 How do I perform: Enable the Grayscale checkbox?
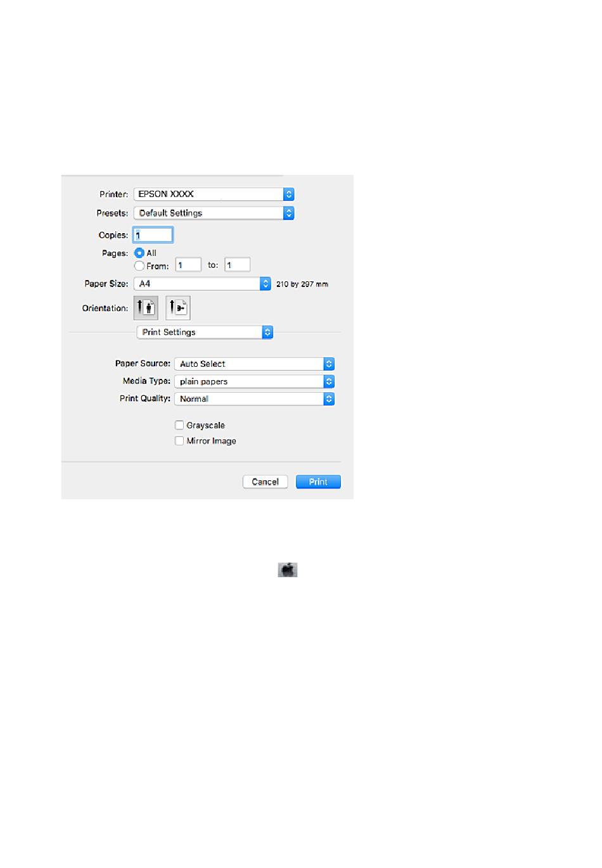(x=179, y=425)
